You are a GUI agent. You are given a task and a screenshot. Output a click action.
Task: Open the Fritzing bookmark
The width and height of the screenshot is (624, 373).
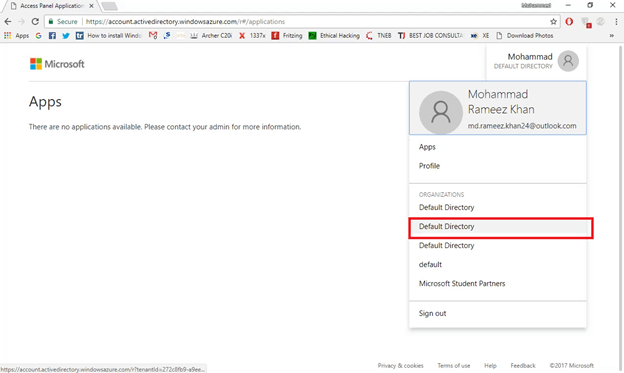pyautogui.click(x=287, y=35)
